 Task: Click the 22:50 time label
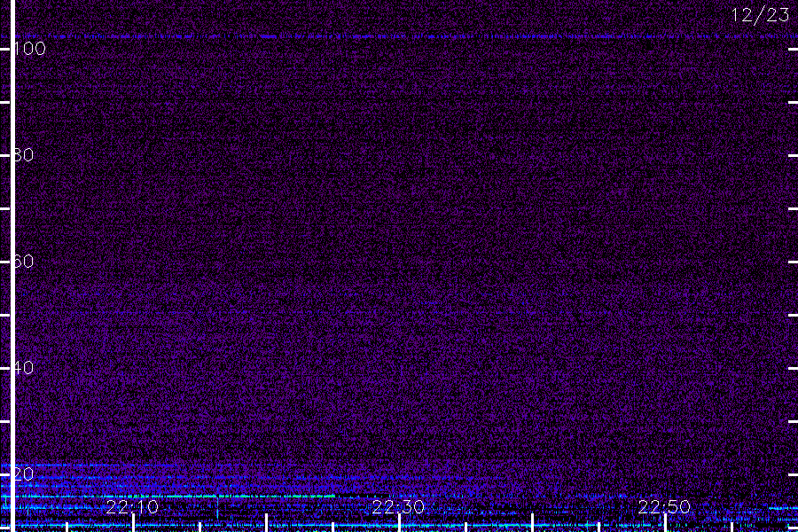(664, 507)
